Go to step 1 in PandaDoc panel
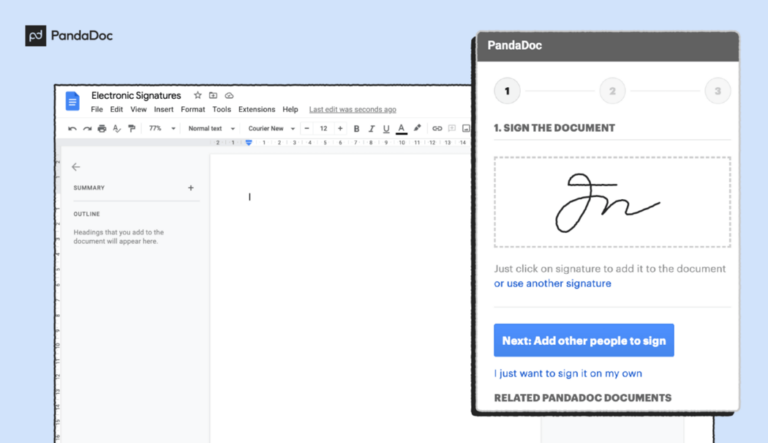 tap(507, 91)
